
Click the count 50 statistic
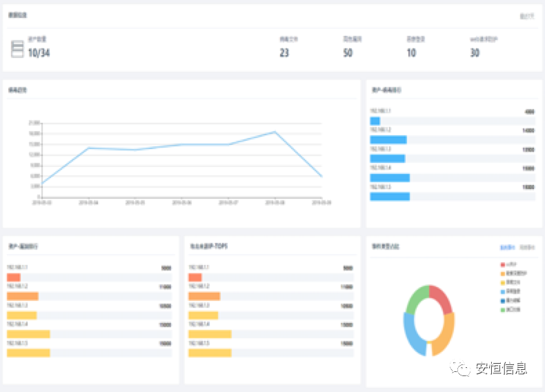pyautogui.click(x=348, y=53)
